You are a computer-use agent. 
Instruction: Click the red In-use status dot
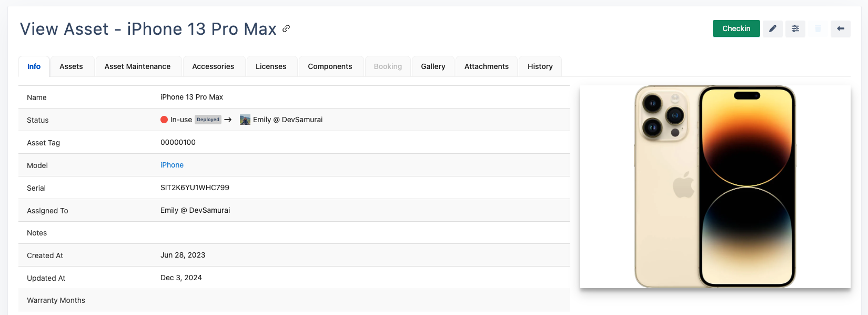tap(164, 120)
